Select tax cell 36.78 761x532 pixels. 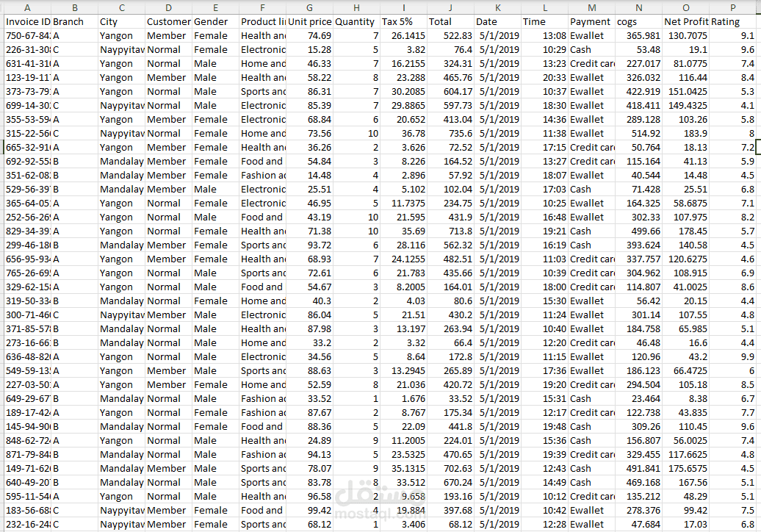coord(403,134)
